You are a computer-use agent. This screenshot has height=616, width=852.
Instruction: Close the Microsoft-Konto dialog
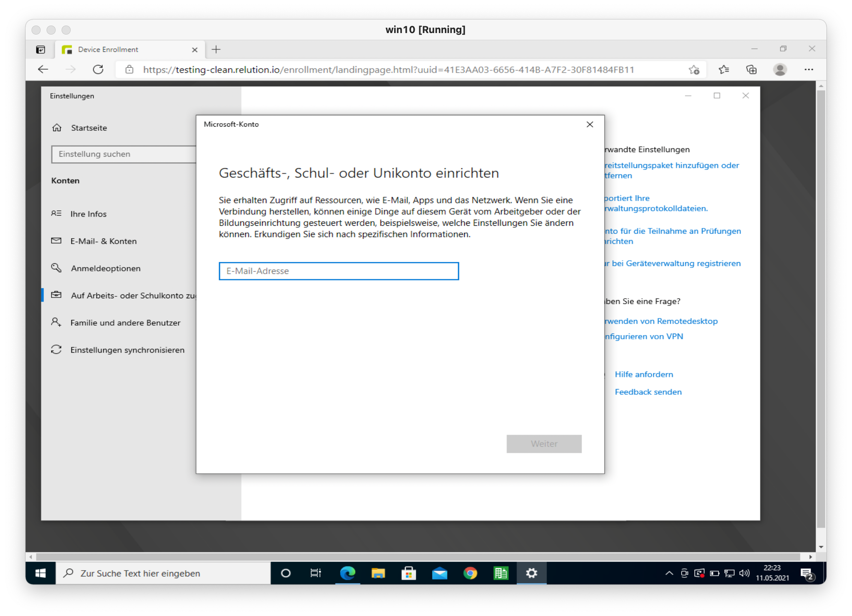pos(590,124)
